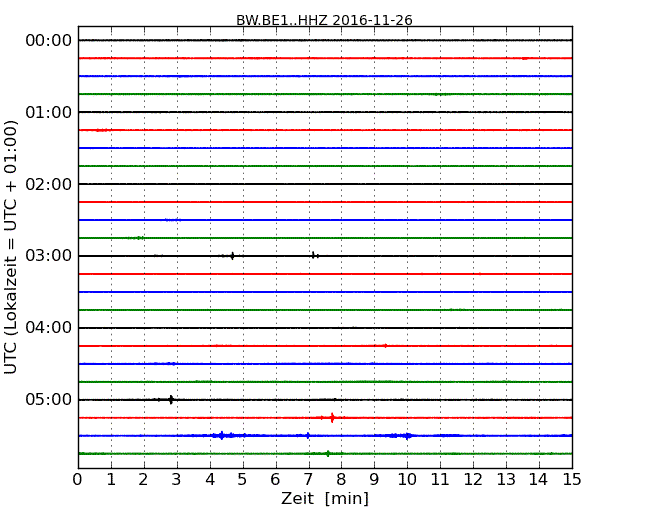Click x-axis tick label 7
This screenshot has height=520, width=650.
click(x=308, y=480)
